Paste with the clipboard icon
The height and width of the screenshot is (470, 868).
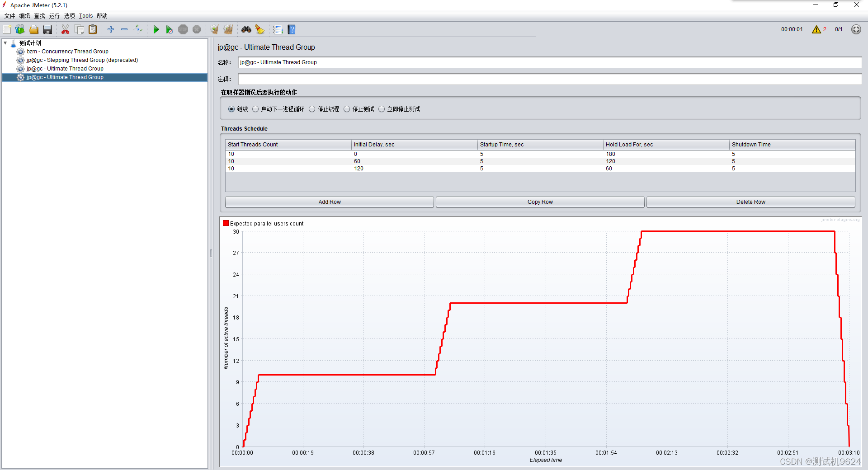[93, 29]
